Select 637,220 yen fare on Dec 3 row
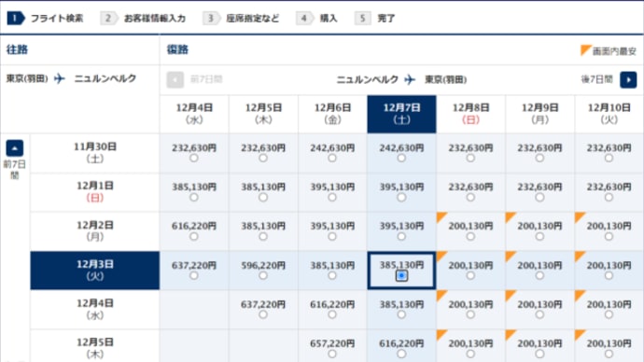Image resolution: width=644 pixels, height=362 pixels. (x=194, y=275)
